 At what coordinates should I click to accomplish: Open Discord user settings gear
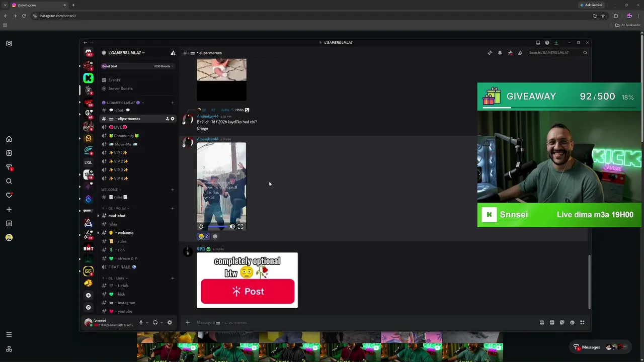(x=170, y=322)
